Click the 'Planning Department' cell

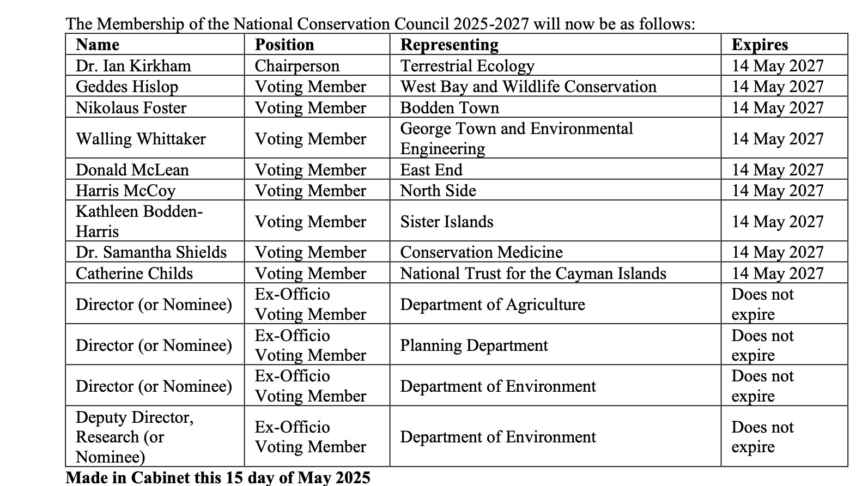[x=474, y=345]
